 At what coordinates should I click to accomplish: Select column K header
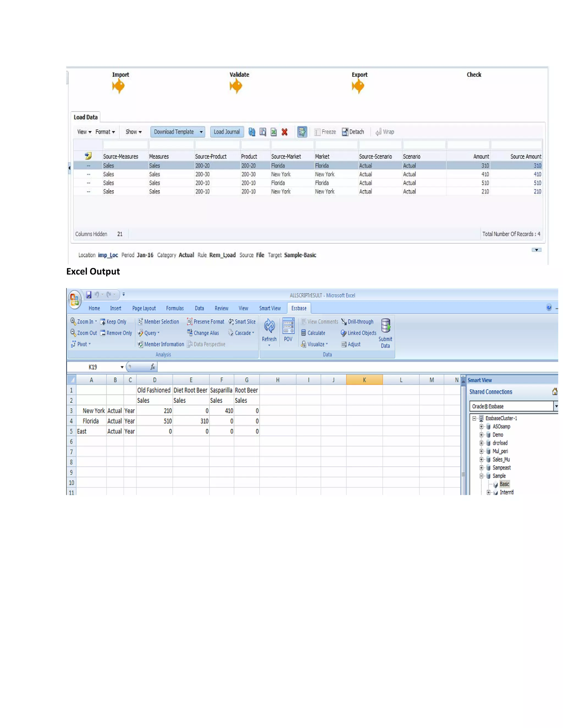click(365, 380)
